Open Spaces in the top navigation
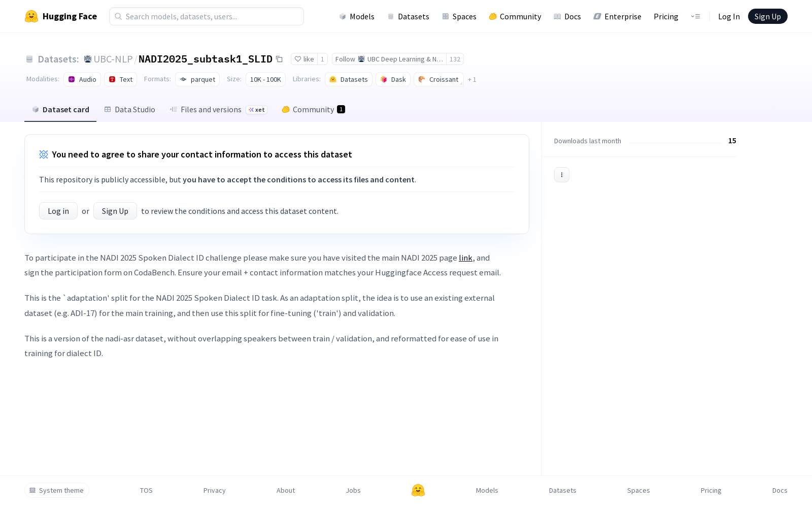Viewport: 812px width, 508px height. point(459,16)
